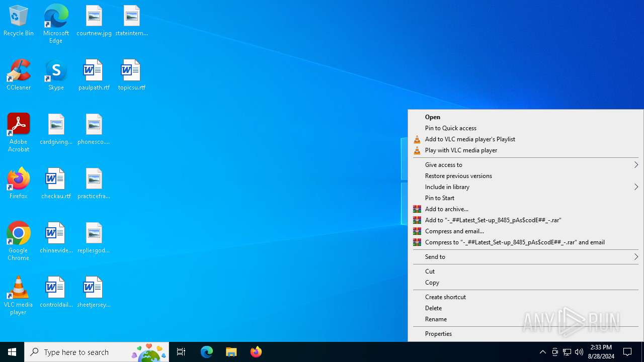Image resolution: width=644 pixels, height=362 pixels.
Task: Choose Create shortcut
Action: click(x=526, y=297)
